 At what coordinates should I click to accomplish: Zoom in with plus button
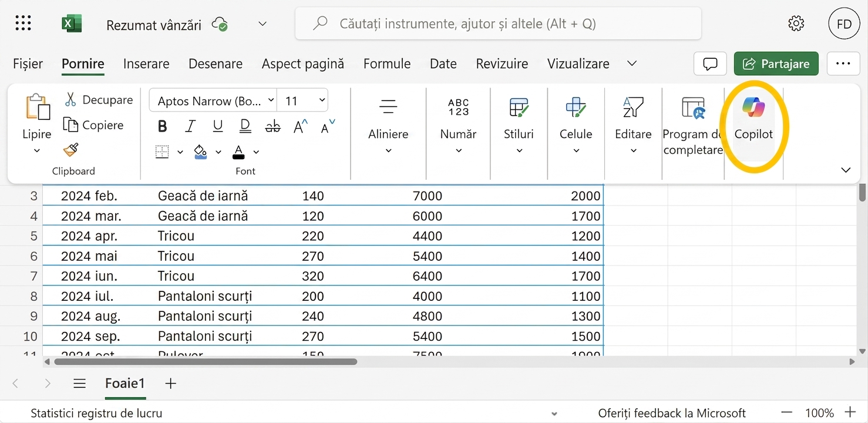click(850, 412)
